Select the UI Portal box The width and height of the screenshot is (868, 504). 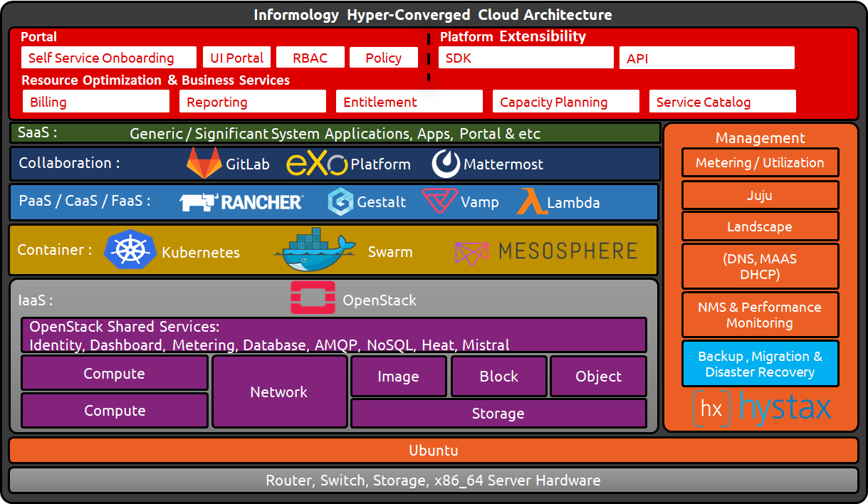tap(236, 58)
